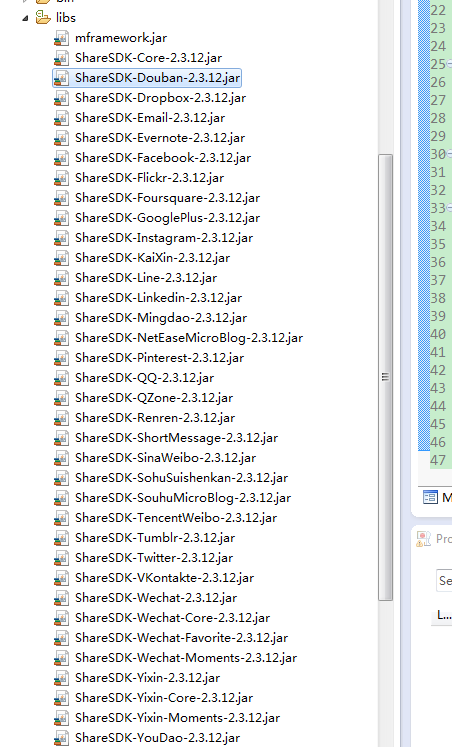Click the ShareSDK-Facebook jar icon
The image size is (452, 747).
61,158
